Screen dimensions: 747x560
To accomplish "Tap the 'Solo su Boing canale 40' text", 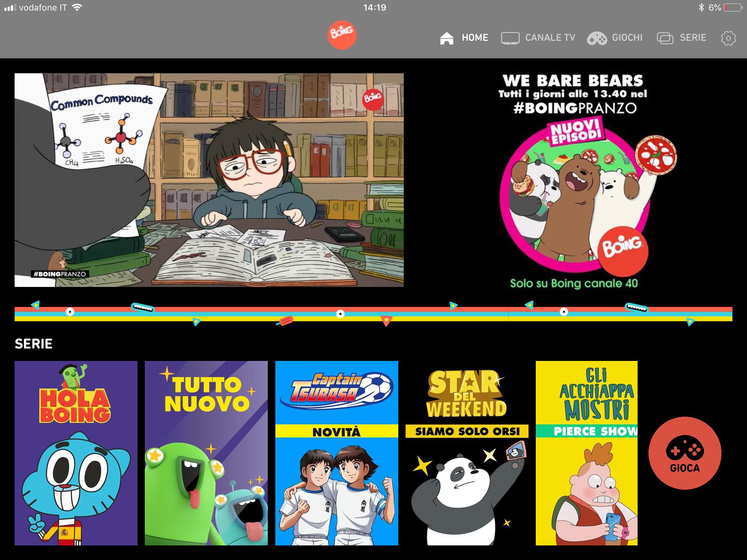I will pyautogui.click(x=574, y=283).
